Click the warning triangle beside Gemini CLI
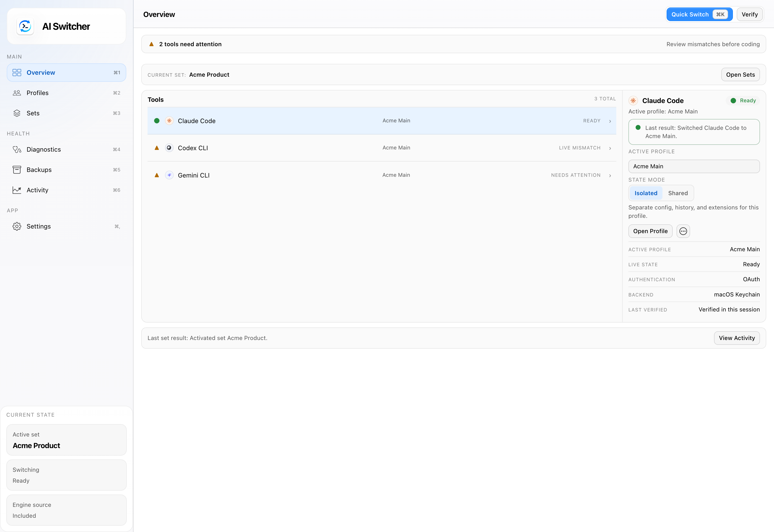774x532 pixels. 157,175
